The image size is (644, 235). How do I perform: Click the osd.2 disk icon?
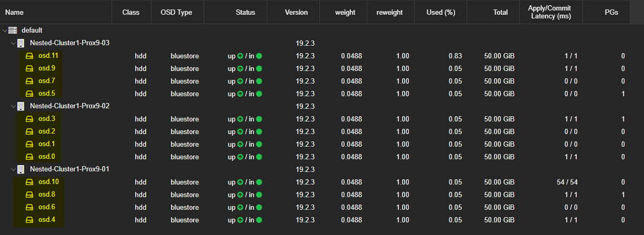pyautogui.click(x=30, y=131)
